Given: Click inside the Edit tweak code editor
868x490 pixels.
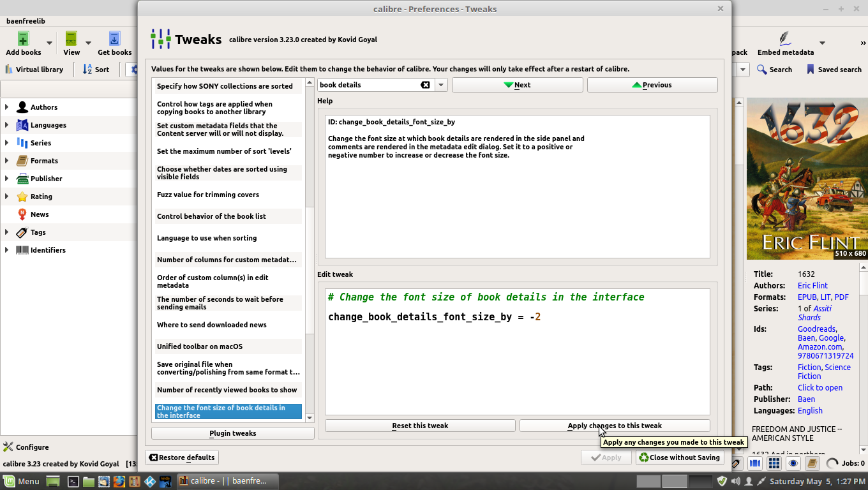Looking at the screenshot, I should [x=517, y=352].
